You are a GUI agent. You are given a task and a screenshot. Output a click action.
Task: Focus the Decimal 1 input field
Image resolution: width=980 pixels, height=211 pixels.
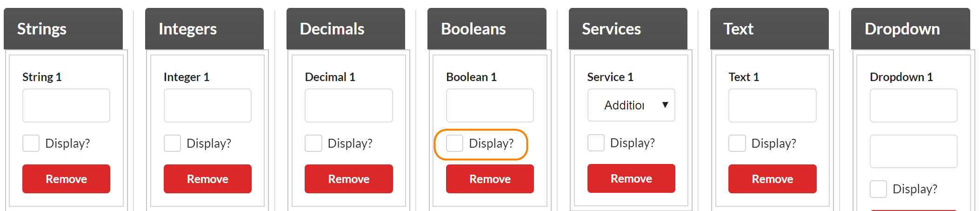[x=348, y=106]
